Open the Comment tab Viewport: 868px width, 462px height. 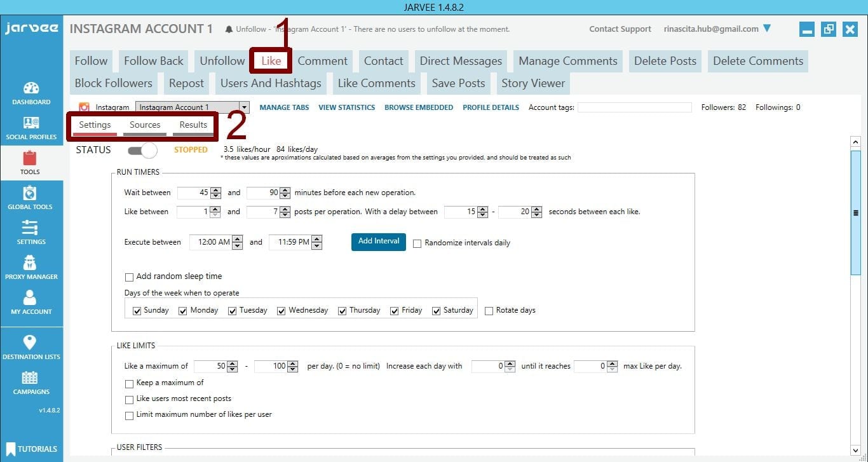point(323,61)
